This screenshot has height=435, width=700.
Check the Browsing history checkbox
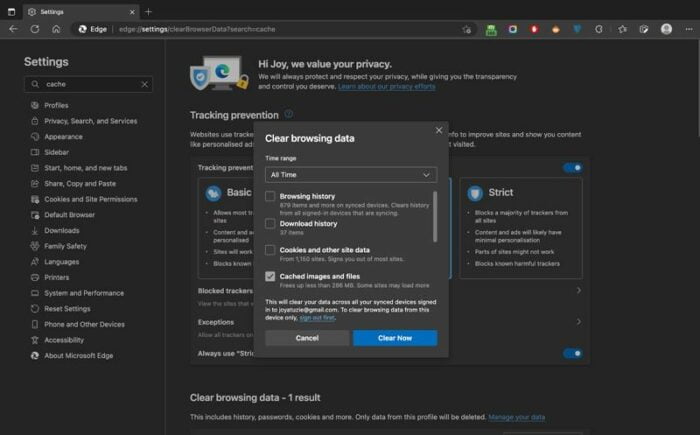[x=270, y=196]
